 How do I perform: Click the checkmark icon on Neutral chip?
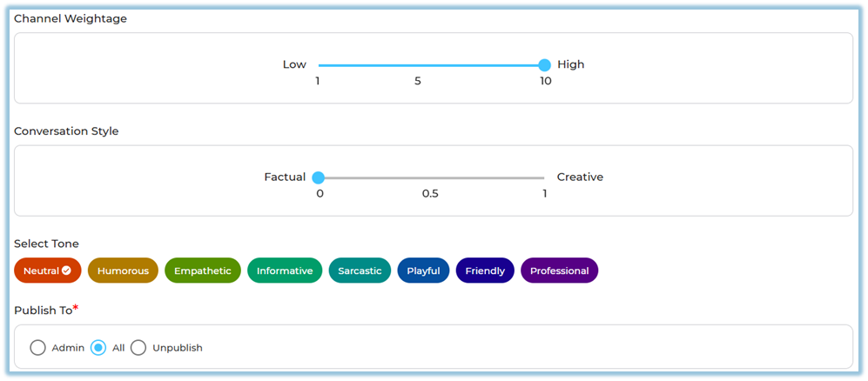pos(66,271)
